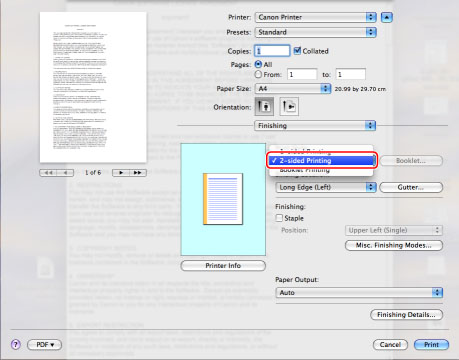Select the From page range radio button

(258, 74)
